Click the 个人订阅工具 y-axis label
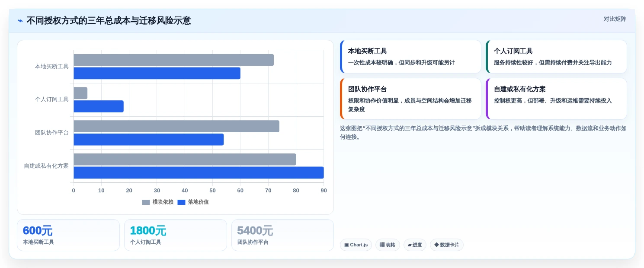 coord(52,99)
